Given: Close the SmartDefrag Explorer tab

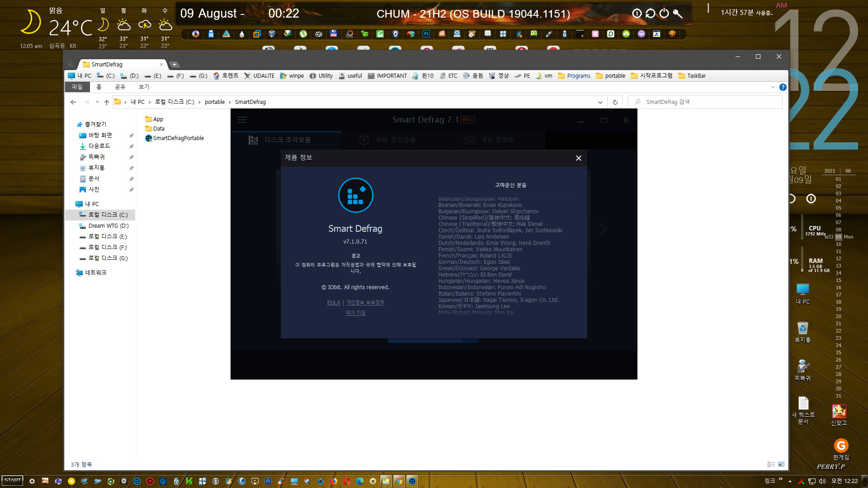Looking at the screenshot, I should (161, 65).
